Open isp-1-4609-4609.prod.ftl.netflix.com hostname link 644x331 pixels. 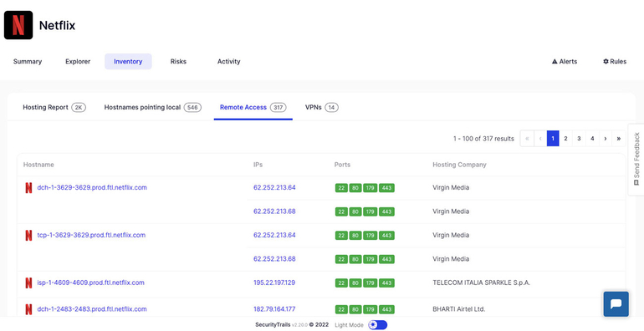pyautogui.click(x=91, y=283)
